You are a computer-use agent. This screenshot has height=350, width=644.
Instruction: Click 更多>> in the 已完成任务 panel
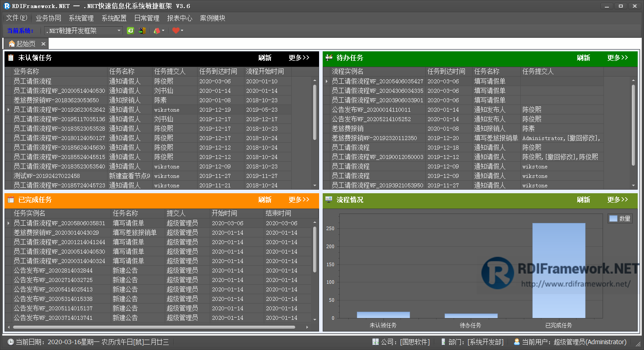pyautogui.click(x=299, y=200)
